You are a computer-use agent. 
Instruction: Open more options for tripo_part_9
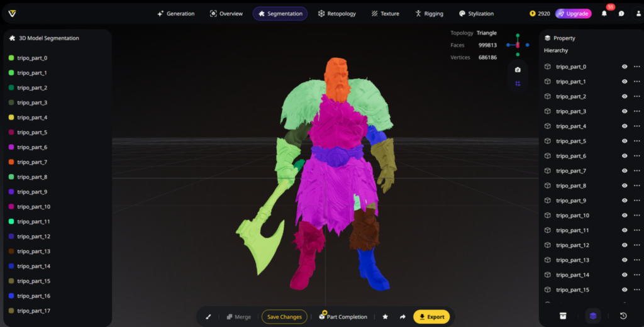(x=637, y=201)
